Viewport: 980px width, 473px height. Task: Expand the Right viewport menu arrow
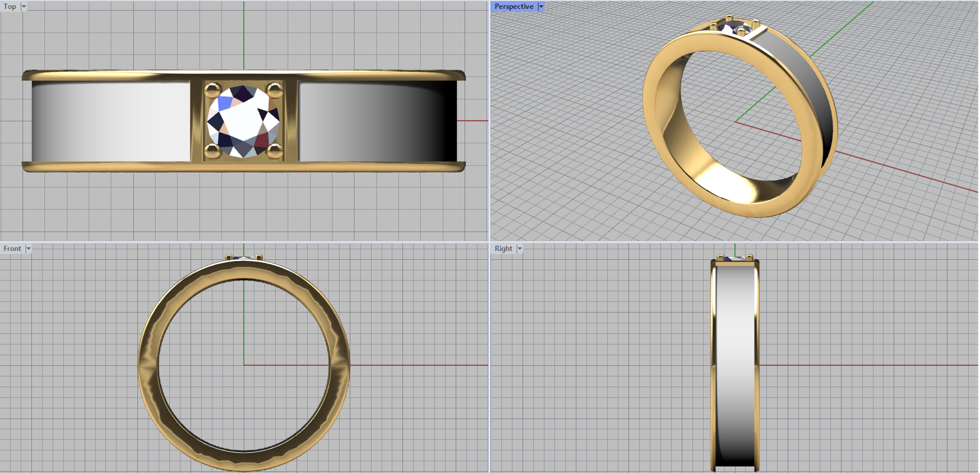[x=519, y=249]
